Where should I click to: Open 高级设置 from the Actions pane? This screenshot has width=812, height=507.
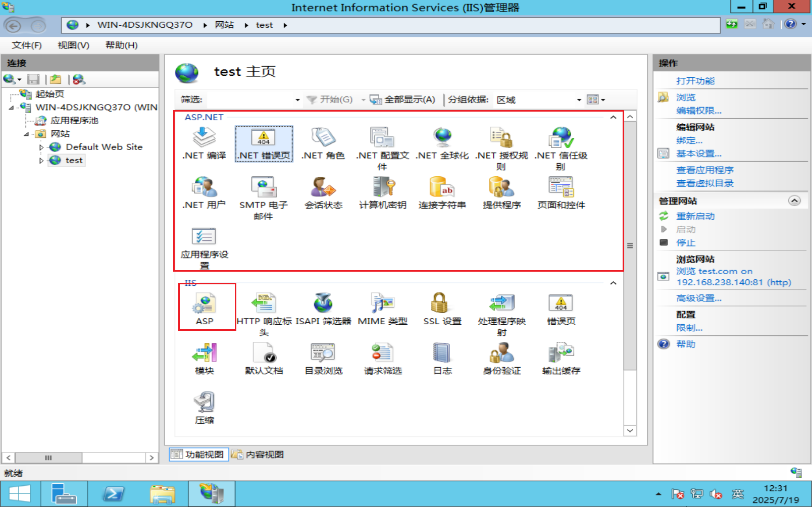[x=698, y=297]
